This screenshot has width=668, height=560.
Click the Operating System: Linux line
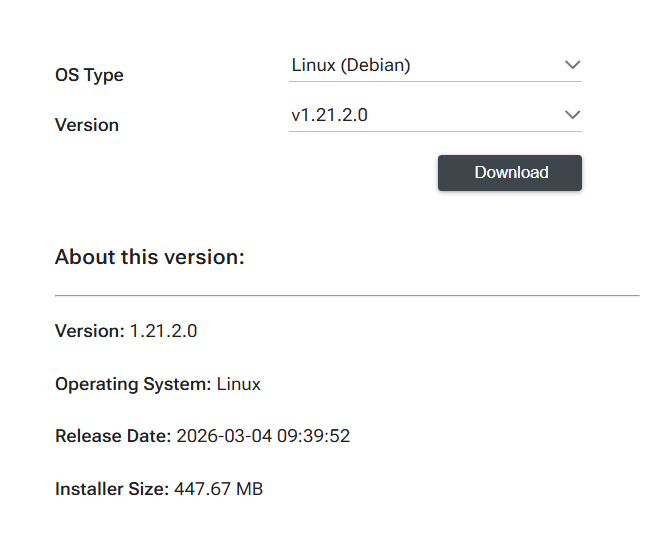pos(158,384)
